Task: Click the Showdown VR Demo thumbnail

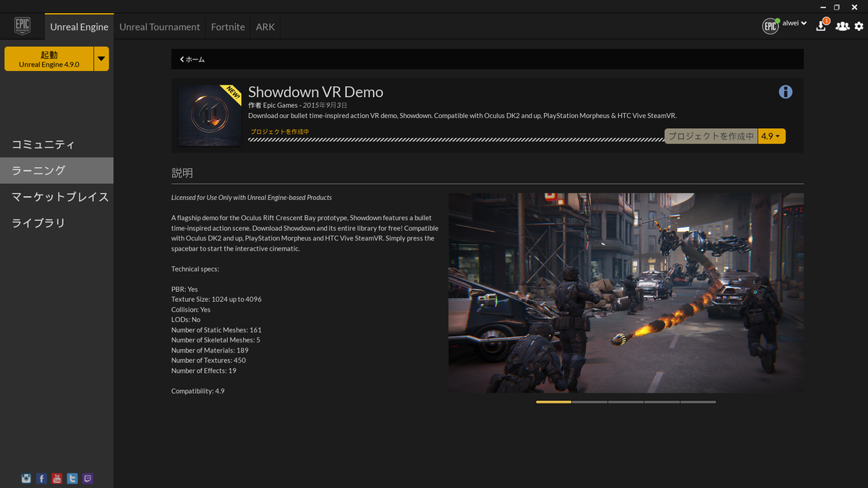Action: 210,115
